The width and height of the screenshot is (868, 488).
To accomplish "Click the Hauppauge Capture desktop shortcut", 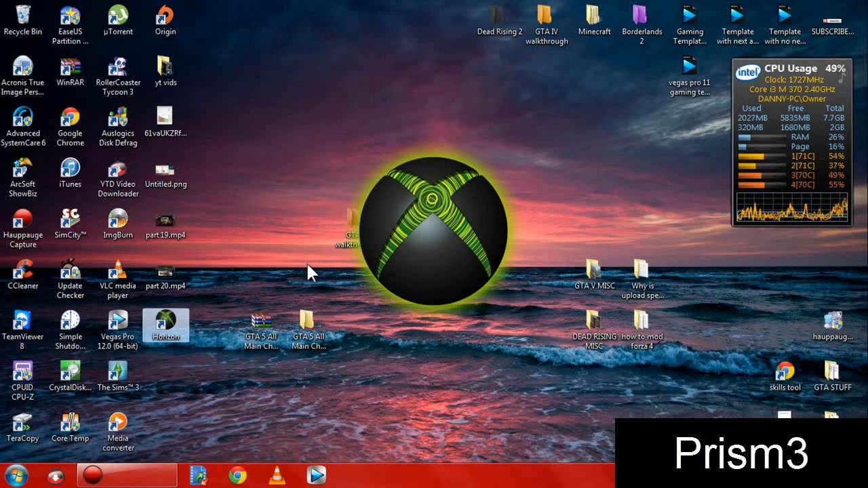I will point(22,228).
